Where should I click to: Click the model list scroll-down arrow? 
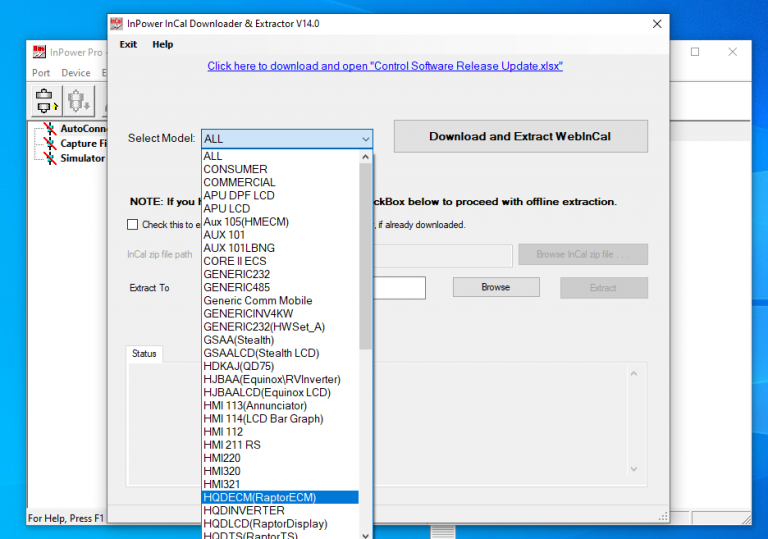tap(365, 535)
